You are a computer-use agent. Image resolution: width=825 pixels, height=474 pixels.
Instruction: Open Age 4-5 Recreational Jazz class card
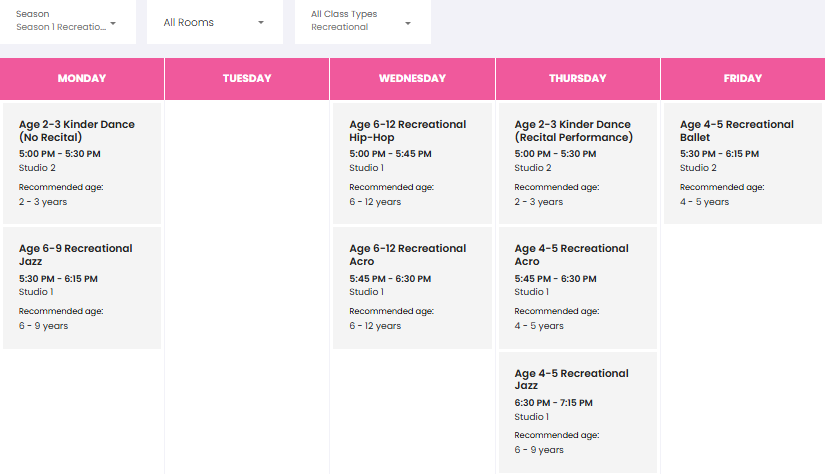(x=578, y=412)
